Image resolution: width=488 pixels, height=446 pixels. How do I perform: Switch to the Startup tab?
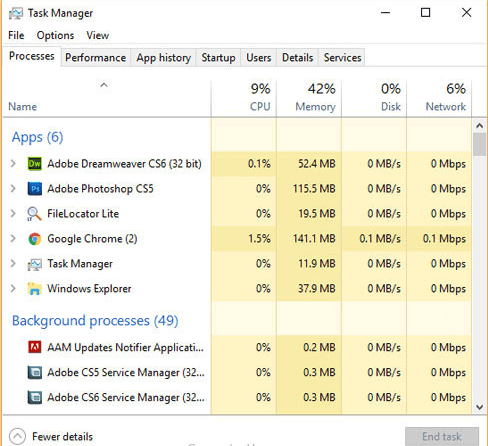(x=218, y=58)
